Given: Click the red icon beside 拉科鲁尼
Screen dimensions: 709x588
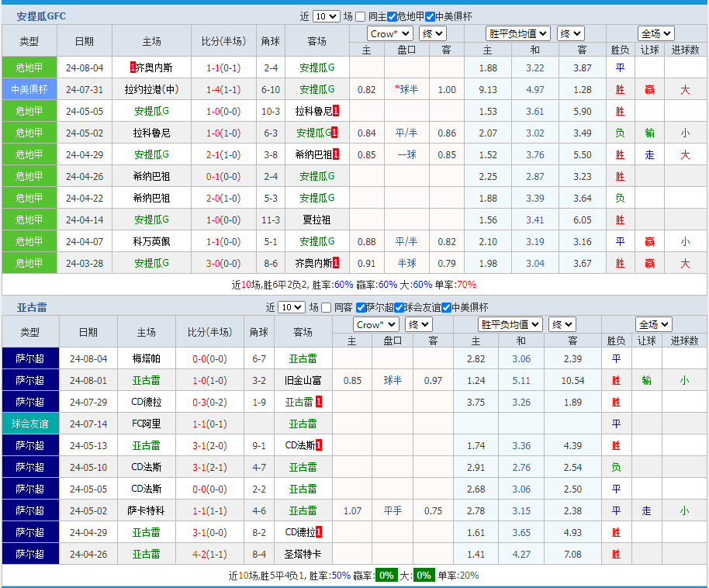Looking at the screenshot, I should [334, 111].
